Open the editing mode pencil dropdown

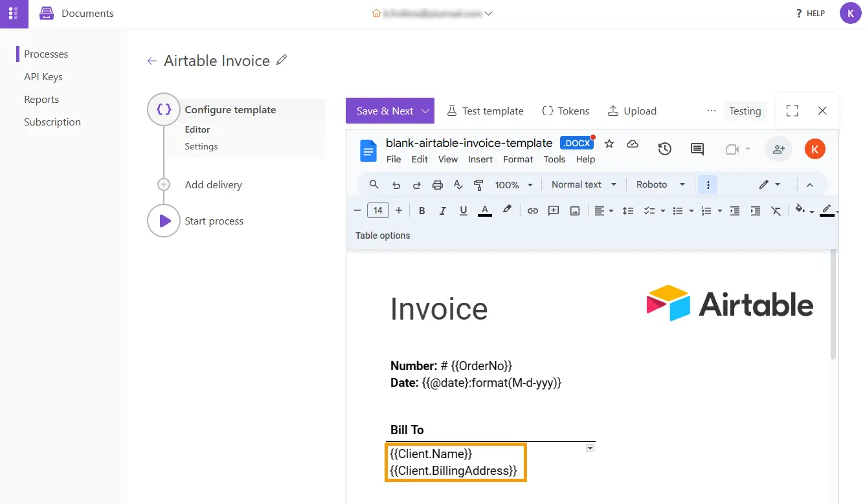point(770,184)
